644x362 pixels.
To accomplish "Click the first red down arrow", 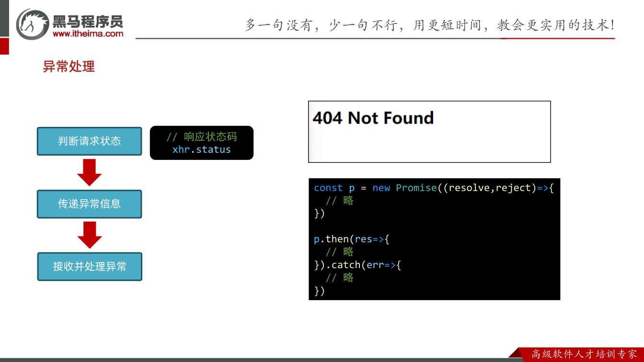I will (90, 172).
